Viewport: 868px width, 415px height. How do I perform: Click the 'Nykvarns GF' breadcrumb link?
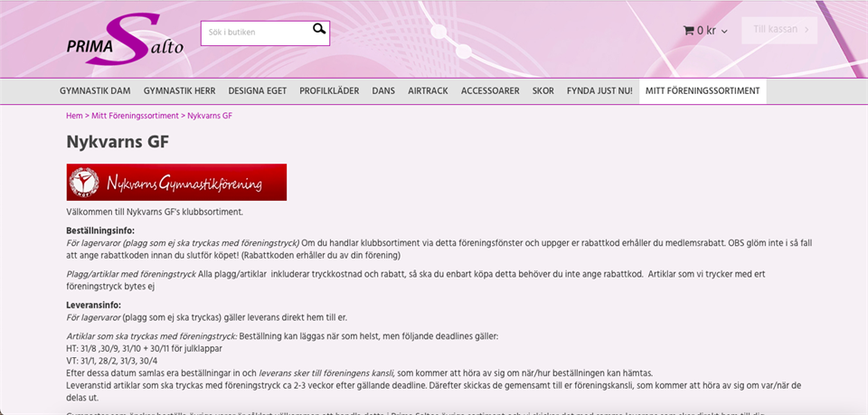[x=210, y=116]
